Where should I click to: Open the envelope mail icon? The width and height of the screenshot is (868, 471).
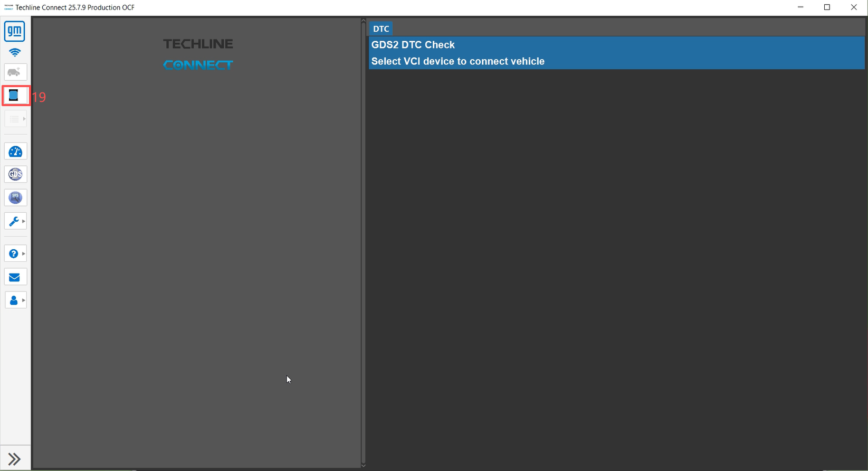(15, 277)
